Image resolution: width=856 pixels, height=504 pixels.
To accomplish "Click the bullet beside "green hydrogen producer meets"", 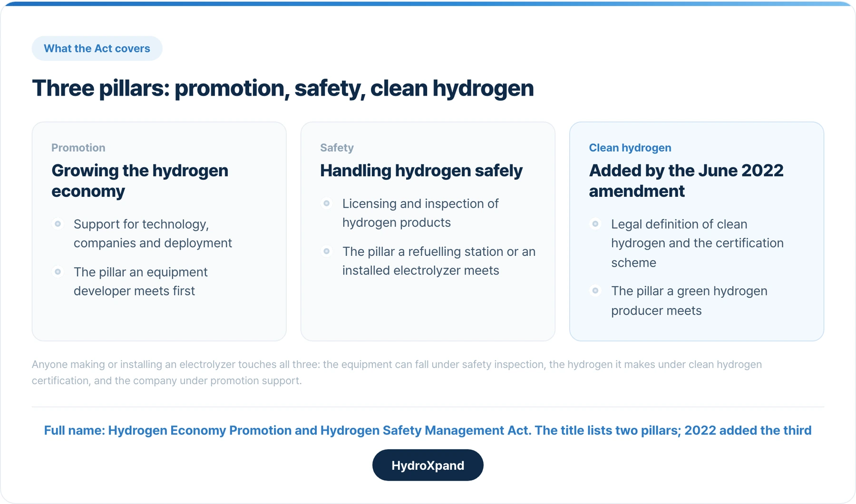I will coord(595,291).
